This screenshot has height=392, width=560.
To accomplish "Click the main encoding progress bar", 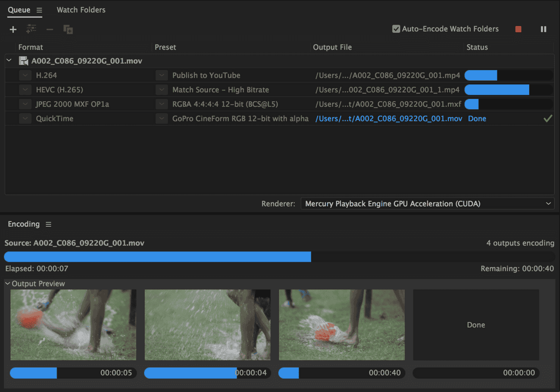I will click(279, 257).
